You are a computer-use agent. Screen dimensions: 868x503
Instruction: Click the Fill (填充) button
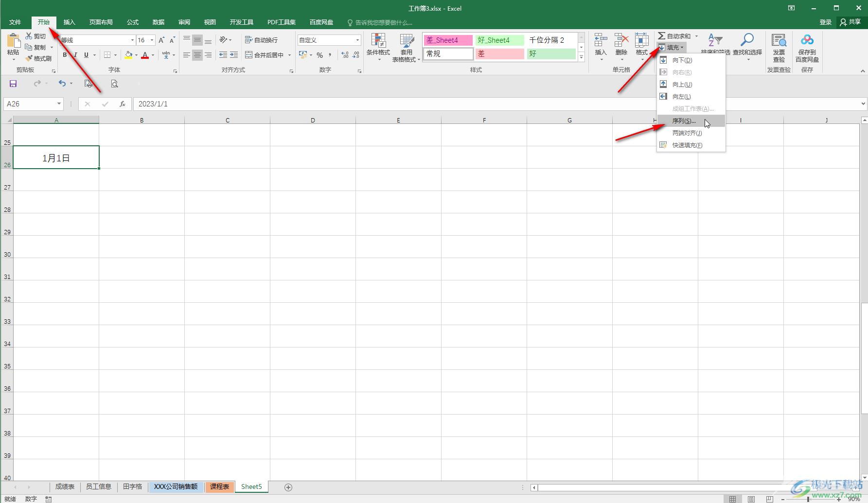[x=672, y=47]
